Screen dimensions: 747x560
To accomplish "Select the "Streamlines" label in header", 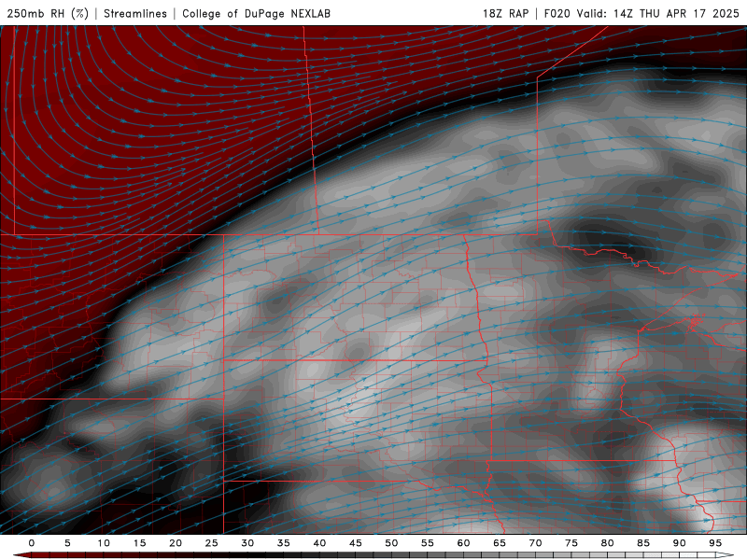I will click(x=135, y=13).
